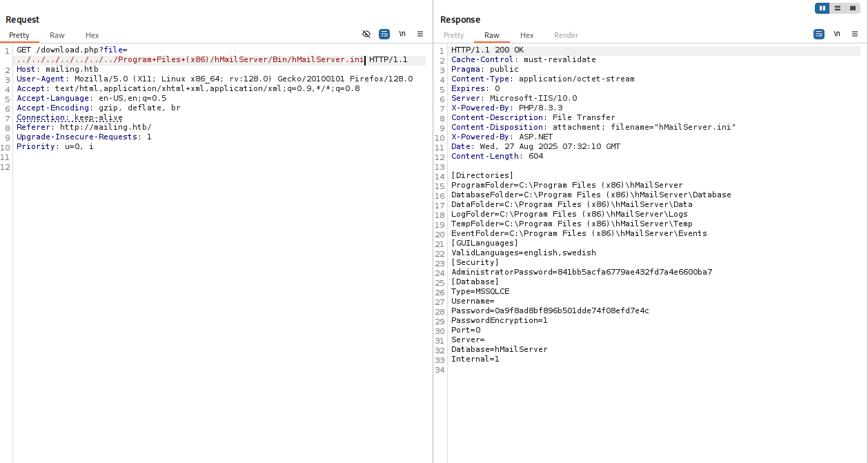The height and width of the screenshot is (463, 868).
Task: Click the '[Database]' section line
Action: coord(475,282)
